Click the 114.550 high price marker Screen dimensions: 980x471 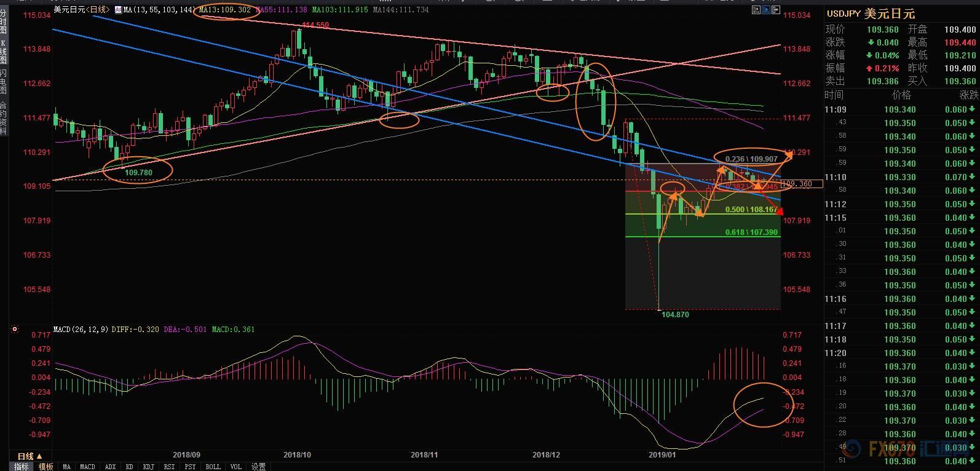[x=315, y=25]
